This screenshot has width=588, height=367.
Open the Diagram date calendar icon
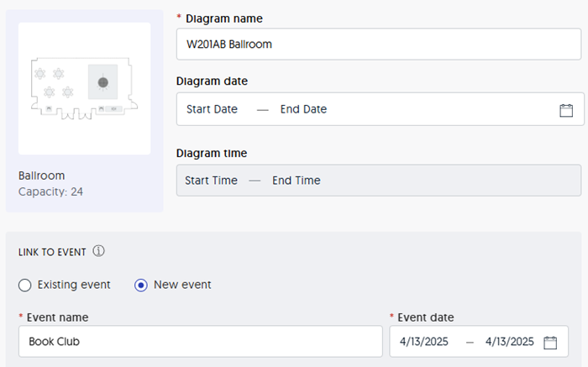point(566,110)
